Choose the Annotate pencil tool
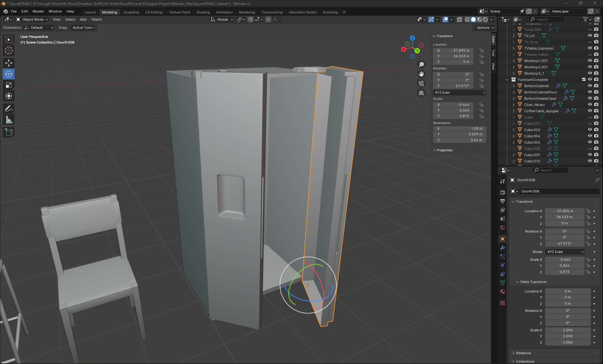The height and width of the screenshot is (364, 603). [x=9, y=109]
